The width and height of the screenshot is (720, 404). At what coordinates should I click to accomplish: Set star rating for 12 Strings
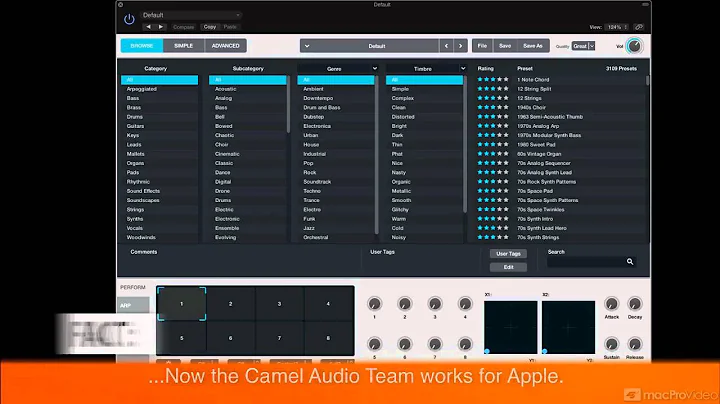493,98
